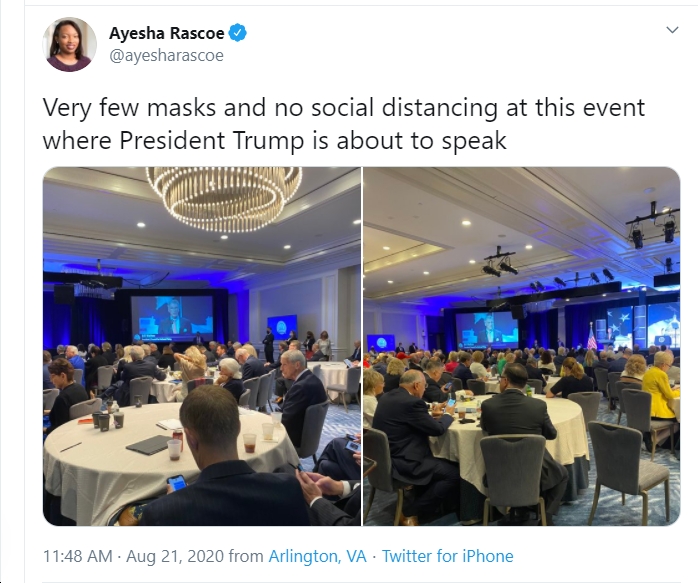
Task: Click the stage lights in right photo
Action: coord(653,228)
